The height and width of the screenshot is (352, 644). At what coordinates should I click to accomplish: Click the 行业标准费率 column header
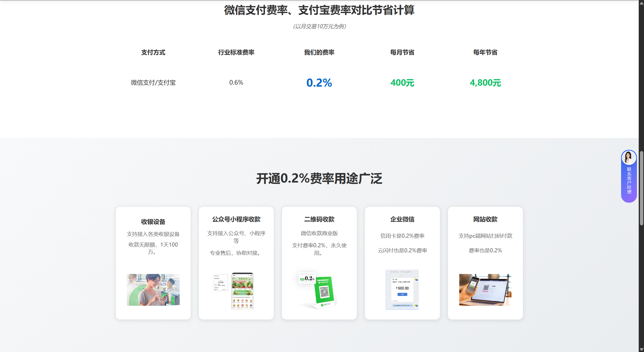click(236, 52)
